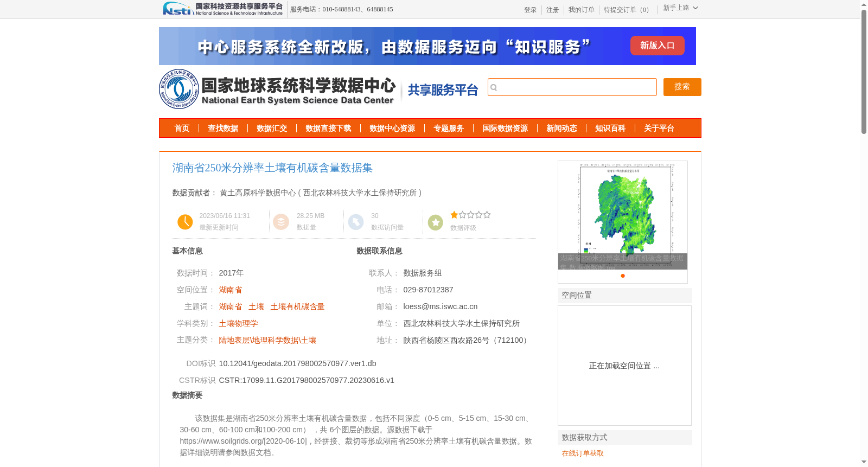The height and width of the screenshot is (467, 868).
Task: Click the orange clock update-time icon
Action: [185, 222]
